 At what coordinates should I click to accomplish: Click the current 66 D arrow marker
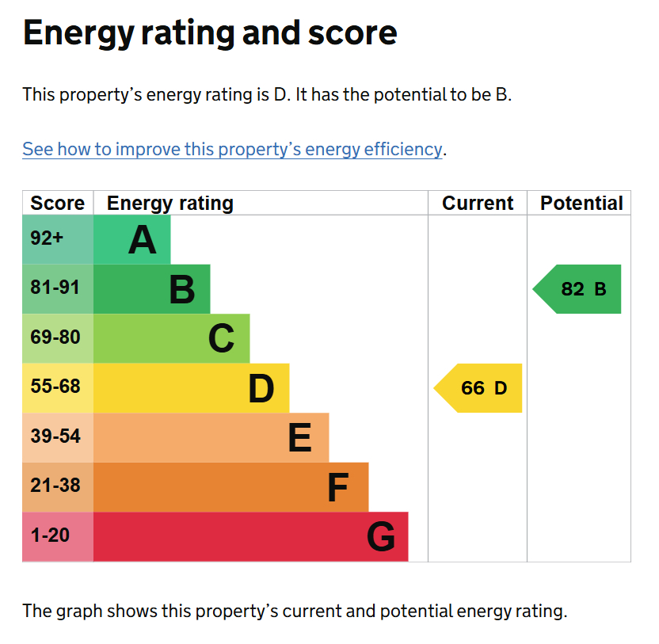[x=478, y=388]
